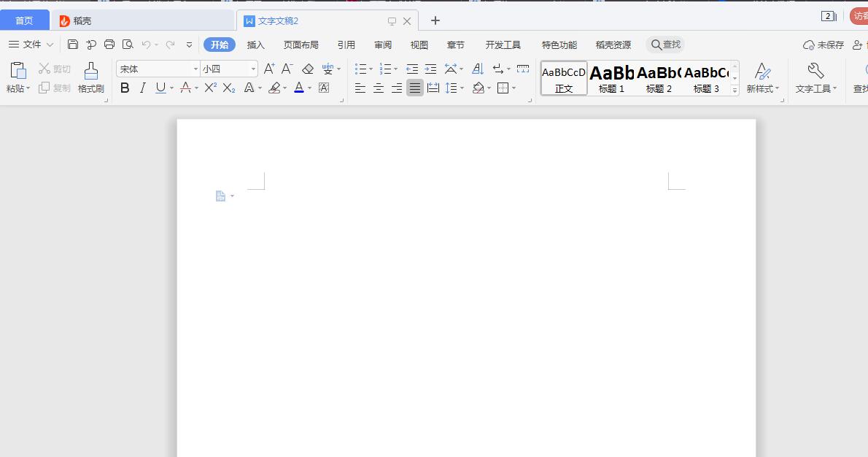Increase font size with A+ icon
Viewport: 868px width, 457px height.
pos(269,69)
